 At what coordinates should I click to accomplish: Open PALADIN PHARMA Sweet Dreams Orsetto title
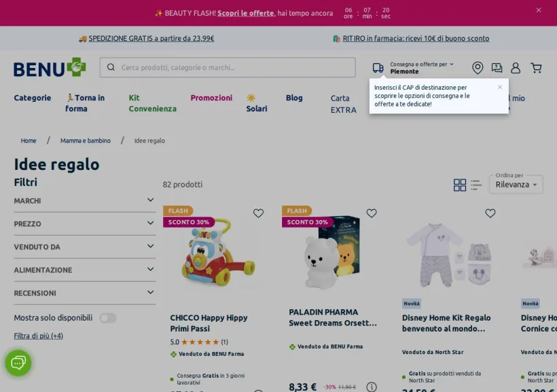tap(333, 317)
